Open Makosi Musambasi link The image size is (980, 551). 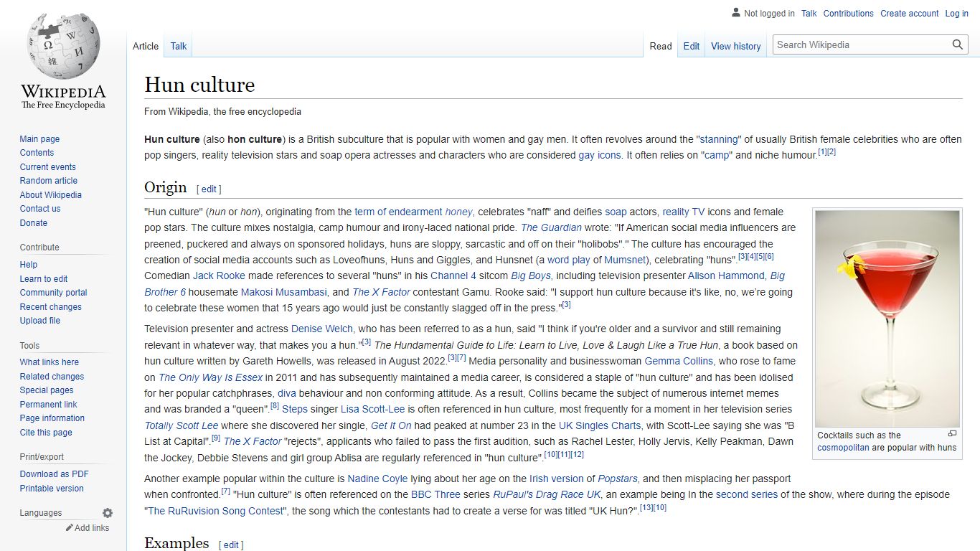click(285, 292)
